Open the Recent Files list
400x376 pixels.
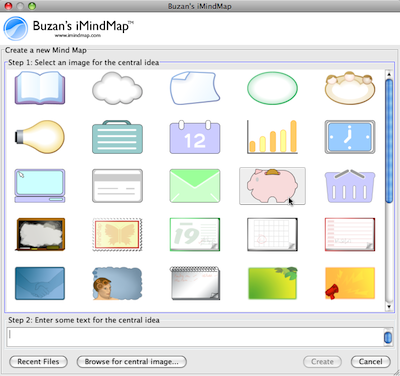coord(38,362)
